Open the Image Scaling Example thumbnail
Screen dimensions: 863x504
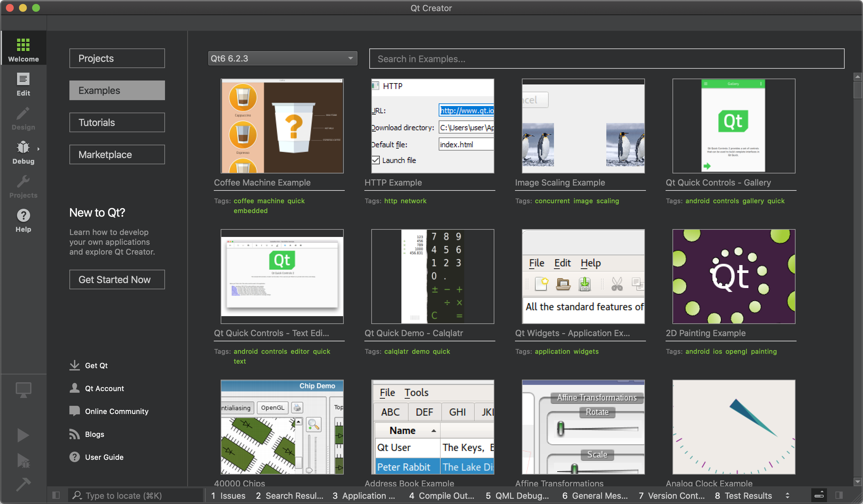583,126
